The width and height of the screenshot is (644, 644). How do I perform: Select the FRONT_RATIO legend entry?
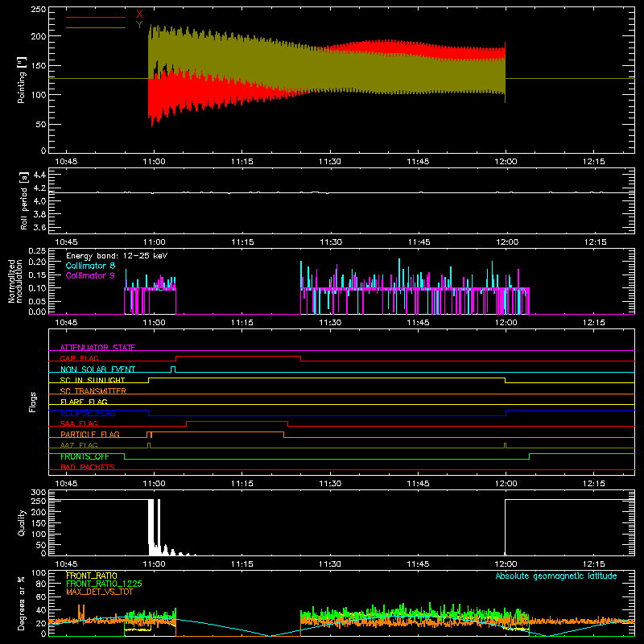point(92,576)
